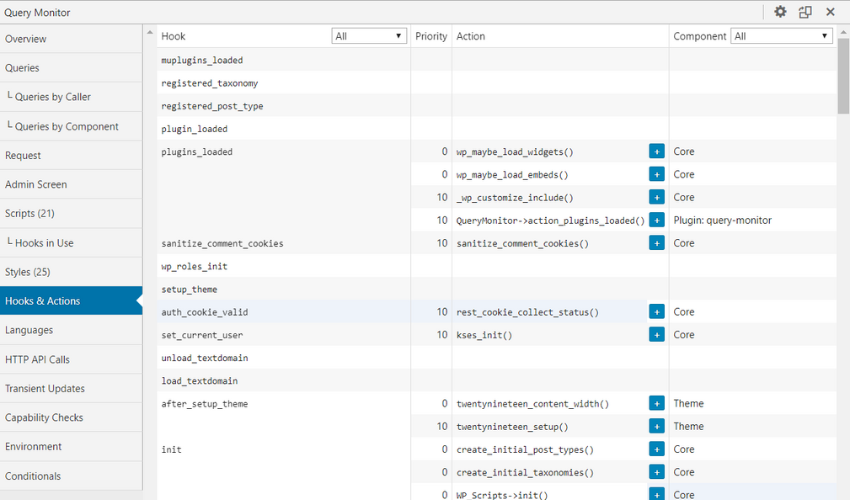Expand sanitize_comment_cookies() action plus button

[x=656, y=243]
